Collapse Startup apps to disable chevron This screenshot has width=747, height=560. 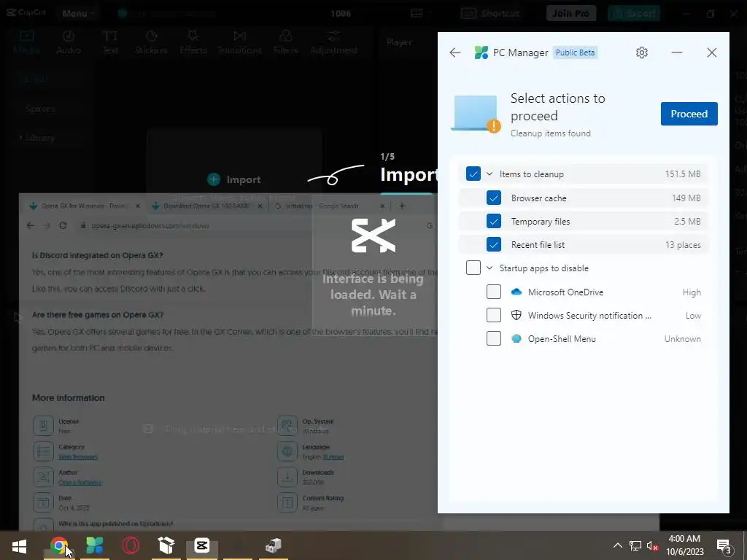(x=489, y=268)
